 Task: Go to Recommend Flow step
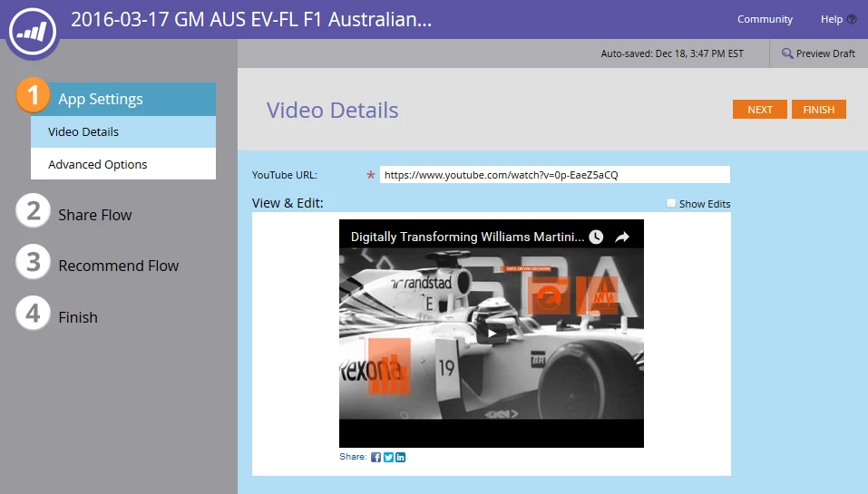click(119, 266)
